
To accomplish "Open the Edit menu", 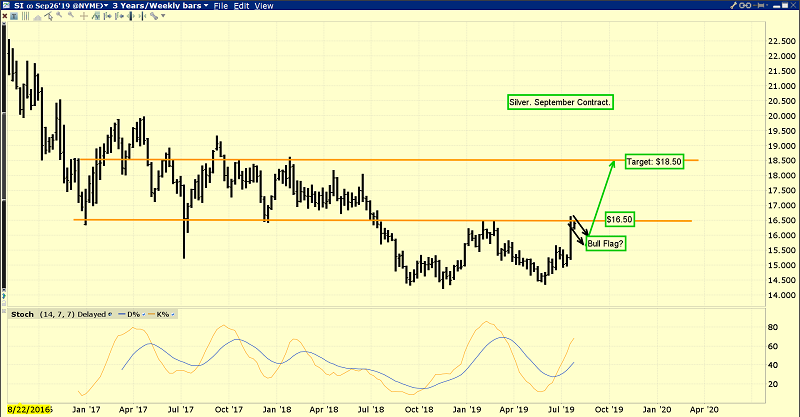I will [x=241, y=6].
